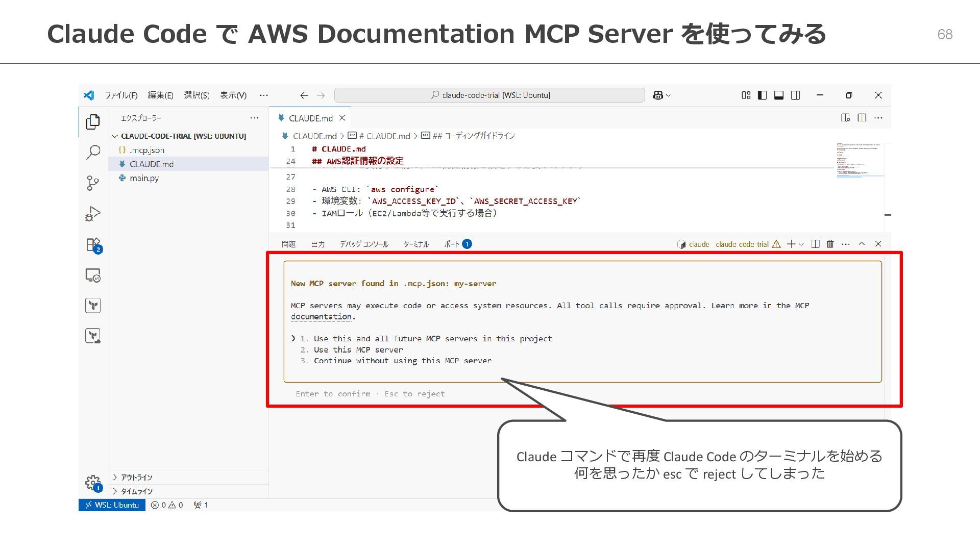Image resolution: width=980 pixels, height=551 pixels.
Task: Click WSL: Ubuntu remote status indicator
Action: click(112, 505)
